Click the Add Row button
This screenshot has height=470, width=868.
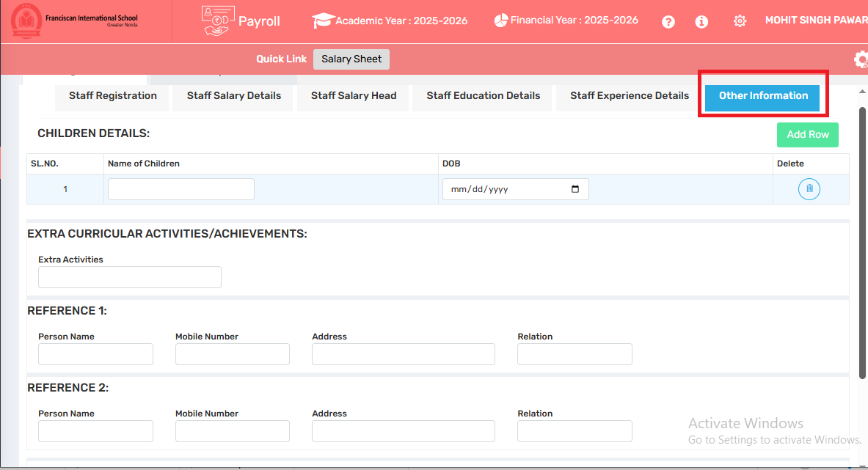click(x=808, y=135)
